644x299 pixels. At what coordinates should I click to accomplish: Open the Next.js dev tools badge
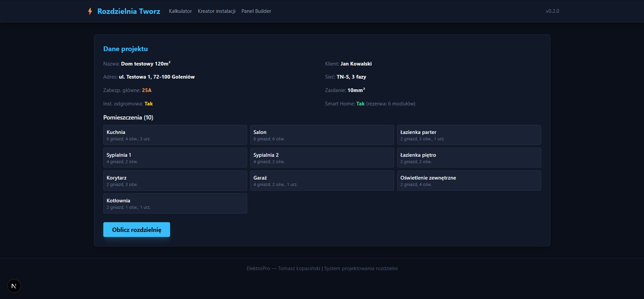point(14,286)
